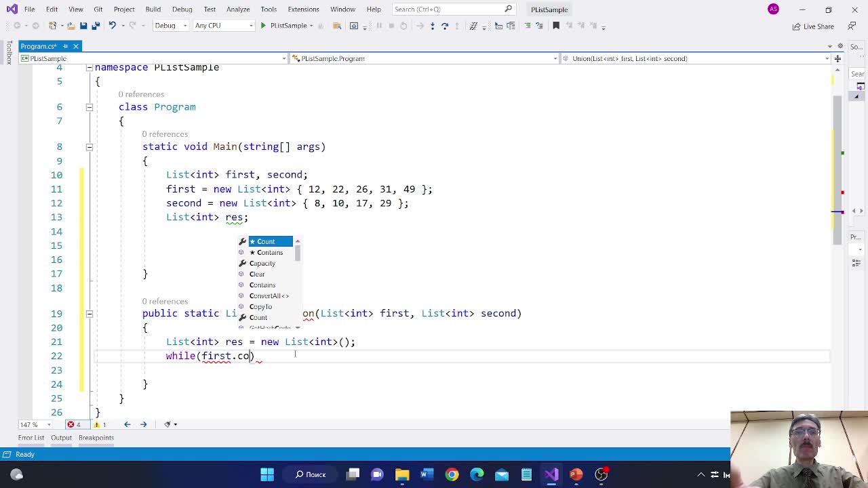Open File Explorer from the taskbar
Screen dimensions: 868x488
click(402, 474)
